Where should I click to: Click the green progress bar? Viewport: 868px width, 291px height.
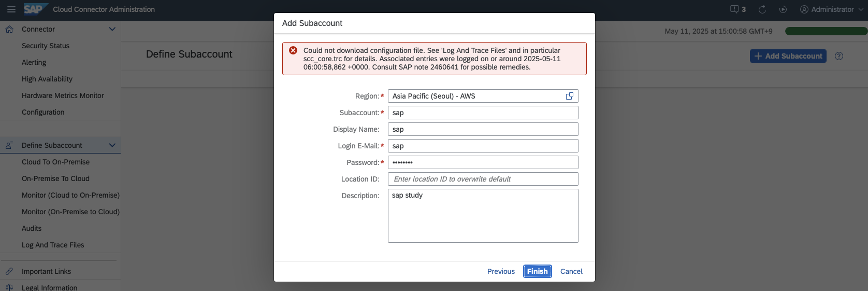[x=826, y=31]
